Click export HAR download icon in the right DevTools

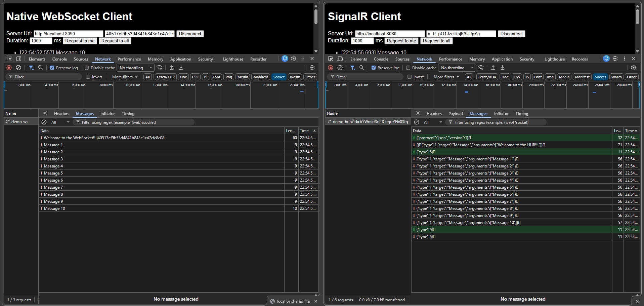click(x=503, y=68)
